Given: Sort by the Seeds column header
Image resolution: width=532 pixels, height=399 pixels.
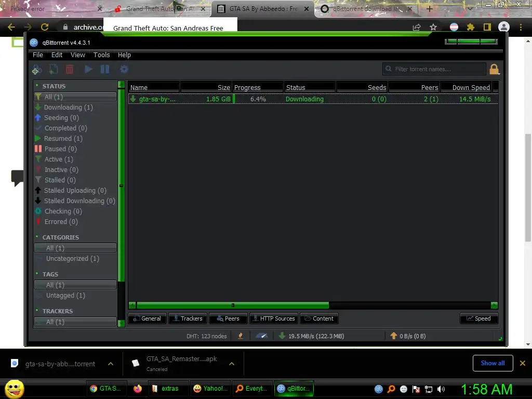Looking at the screenshot, I should pyautogui.click(x=362, y=87).
